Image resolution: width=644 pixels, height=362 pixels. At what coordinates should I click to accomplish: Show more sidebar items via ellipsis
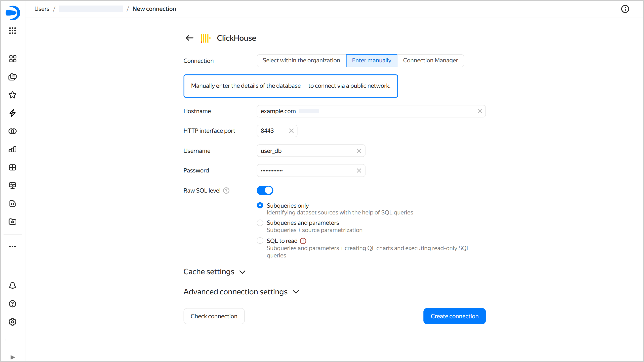(13, 247)
